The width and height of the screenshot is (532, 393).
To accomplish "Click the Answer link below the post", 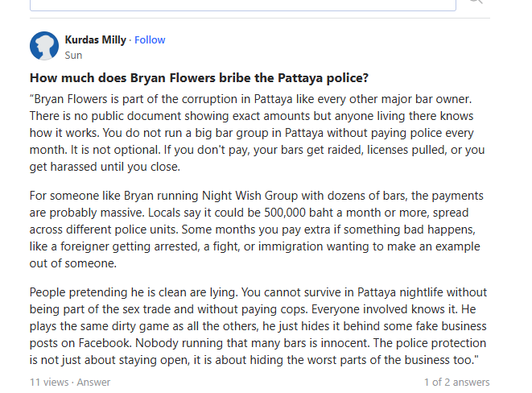I will click(93, 383).
